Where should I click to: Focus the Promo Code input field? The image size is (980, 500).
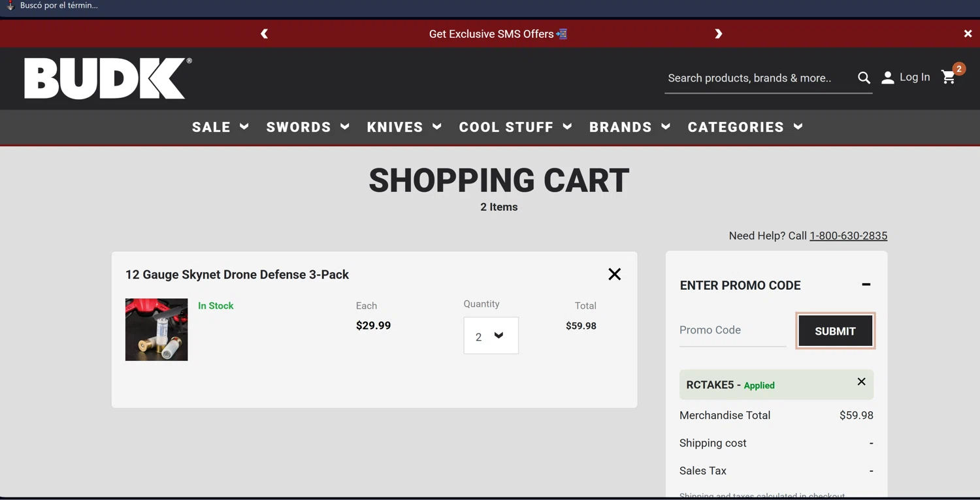pyautogui.click(x=732, y=330)
